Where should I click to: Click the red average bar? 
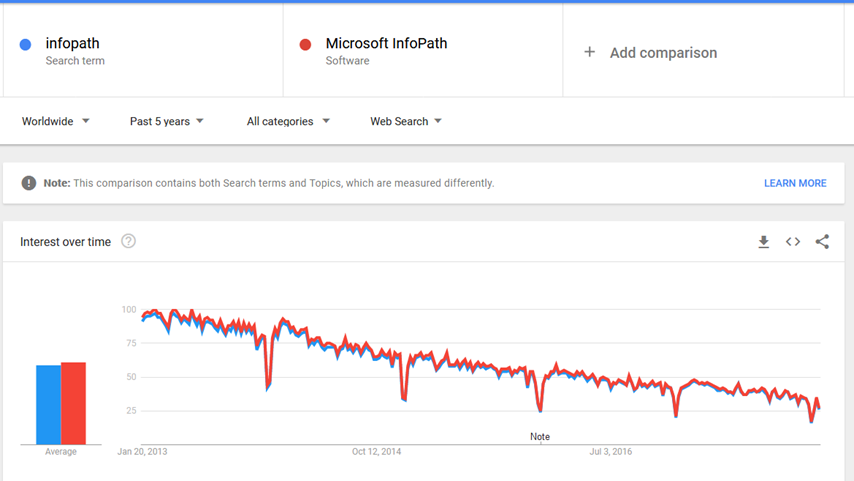tap(73, 403)
